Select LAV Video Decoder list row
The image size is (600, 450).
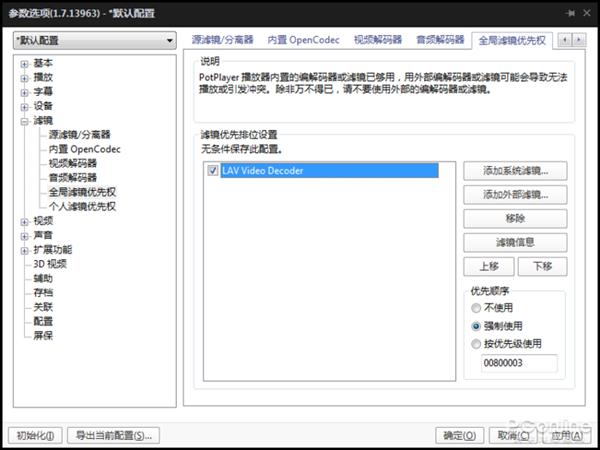tap(329, 170)
